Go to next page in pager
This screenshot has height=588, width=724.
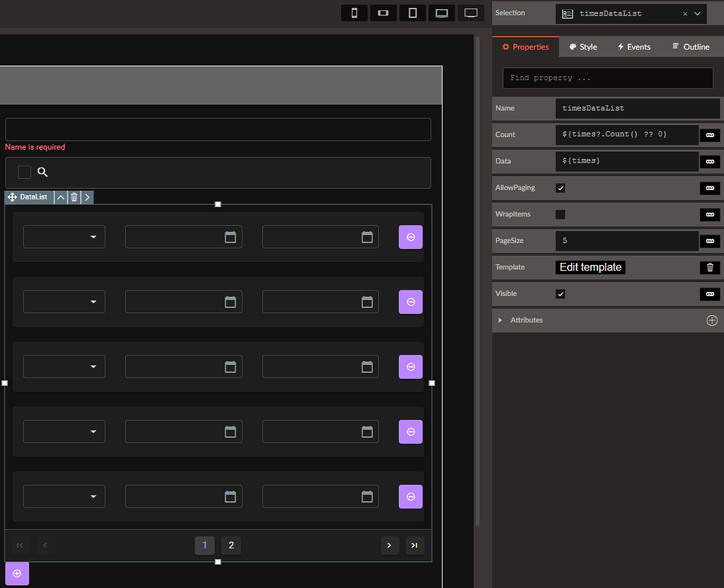(390, 546)
